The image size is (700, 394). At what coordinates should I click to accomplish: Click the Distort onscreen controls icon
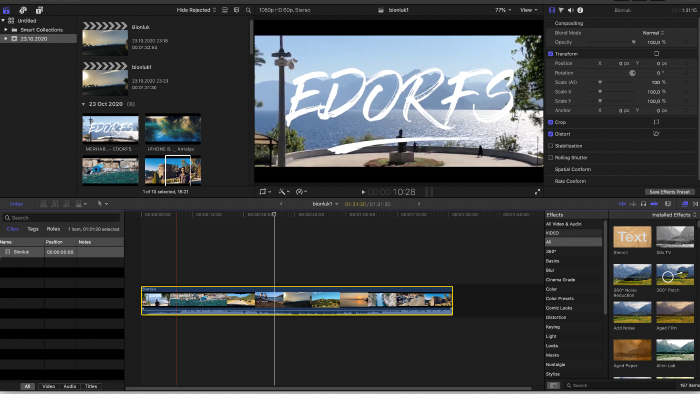pyautogui.click(x=656, y=133)
